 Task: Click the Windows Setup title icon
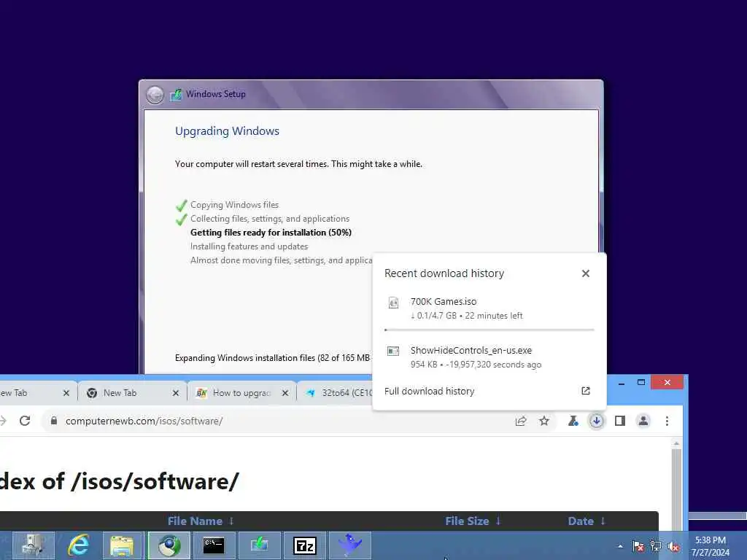coord(177,94)
